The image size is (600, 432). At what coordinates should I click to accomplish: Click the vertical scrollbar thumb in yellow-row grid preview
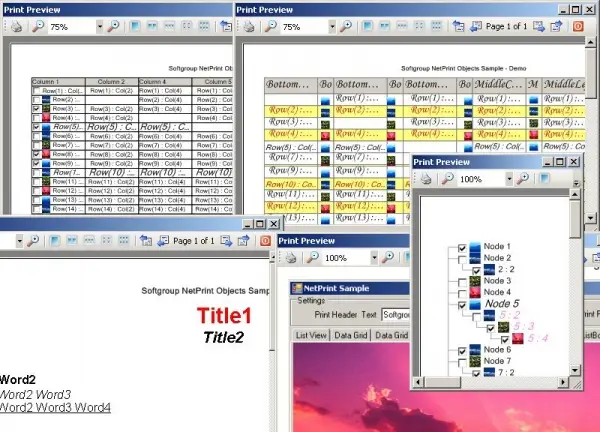coord(590,71)
